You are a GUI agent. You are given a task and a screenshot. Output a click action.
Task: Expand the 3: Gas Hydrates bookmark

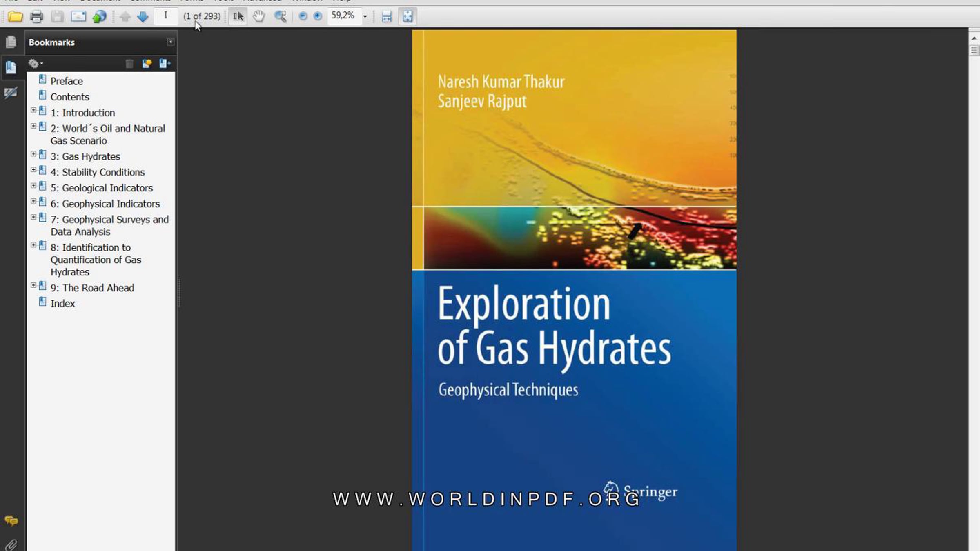[33, 154]
